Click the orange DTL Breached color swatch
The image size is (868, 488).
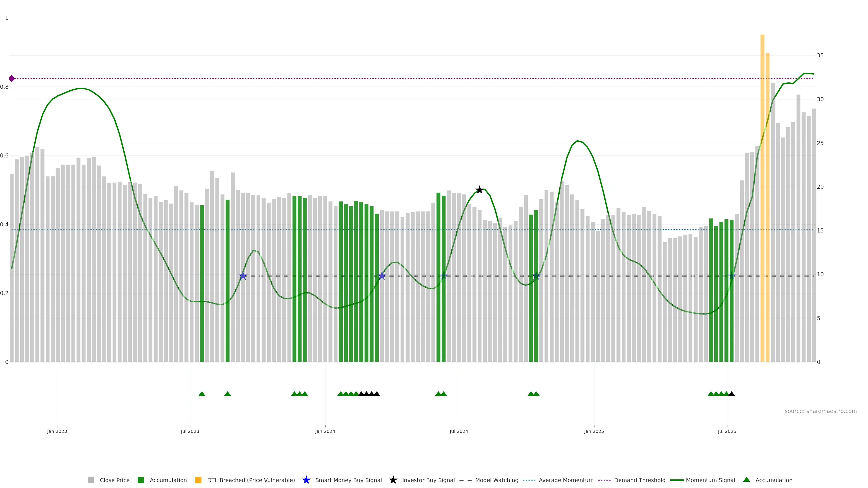point(198,480)
